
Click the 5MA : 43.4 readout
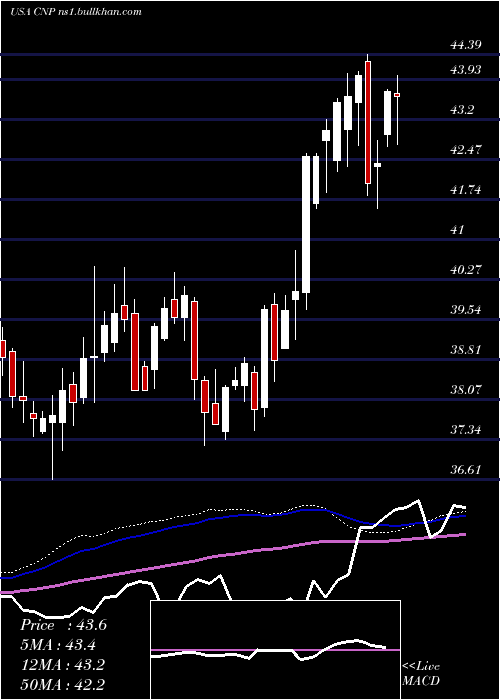(x=58, y=645)
